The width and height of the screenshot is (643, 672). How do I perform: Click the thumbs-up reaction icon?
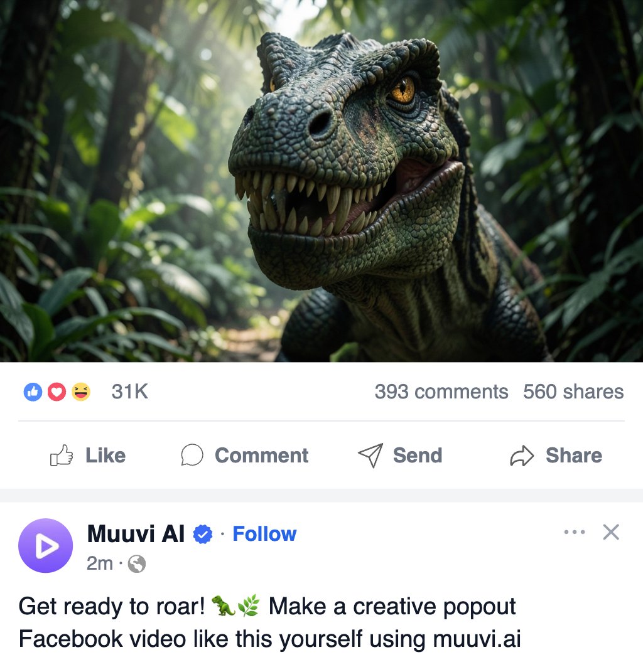pyautogui.click(x=33, y=391)
